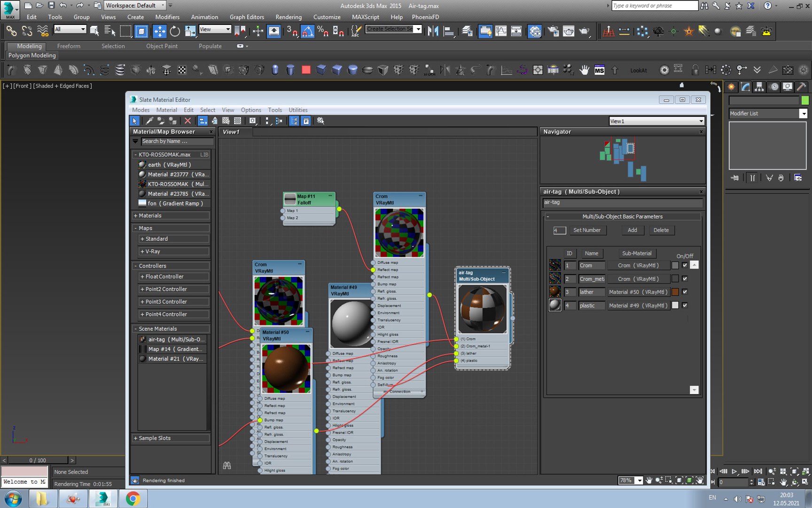Screen dimensions: 812x508
Task: Click the Delete sub-material button
Action: pos(661,230)
